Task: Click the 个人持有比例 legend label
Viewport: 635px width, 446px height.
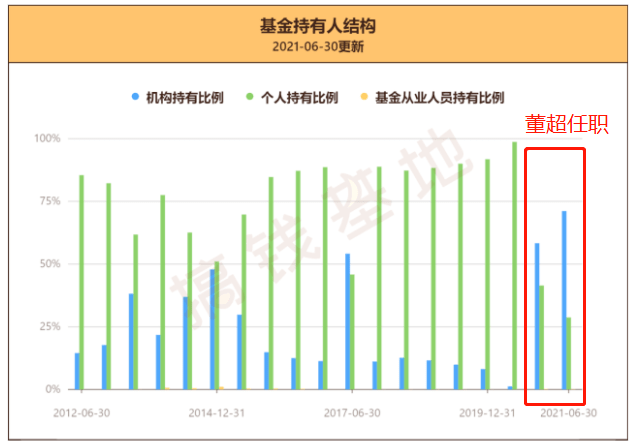Action: [x=299, y=98]
